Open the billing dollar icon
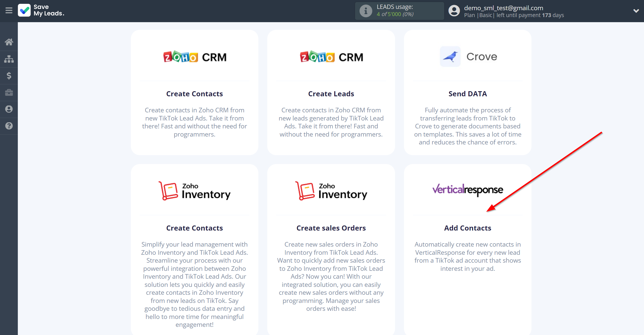The height and width of the screenshot is (335, 644). point(9,76)
